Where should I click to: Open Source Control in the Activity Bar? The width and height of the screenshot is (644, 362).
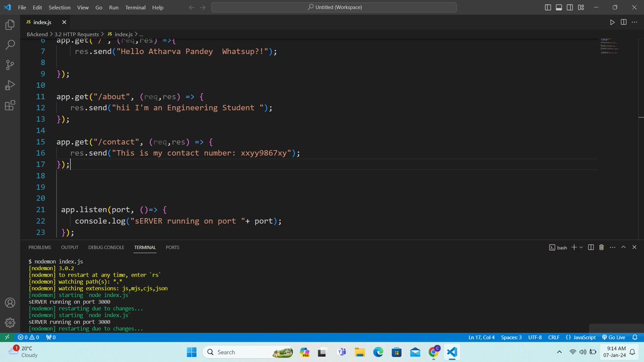click(10, 65)
